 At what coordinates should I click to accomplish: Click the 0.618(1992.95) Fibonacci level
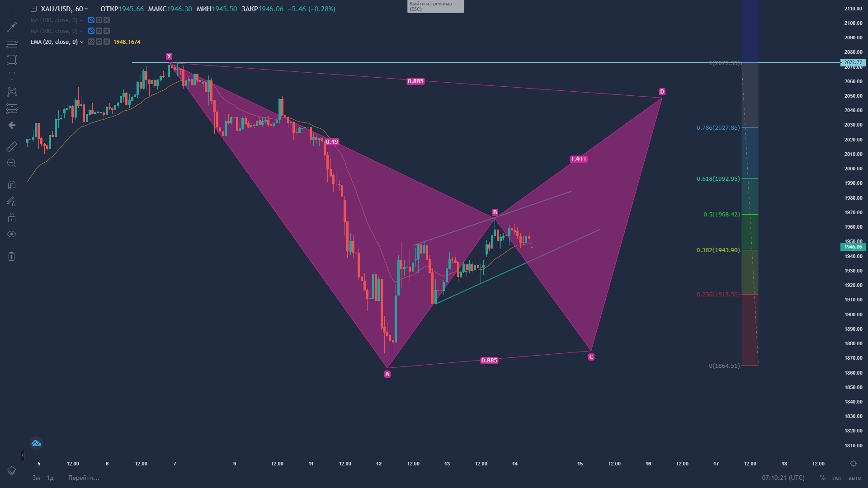718,179
